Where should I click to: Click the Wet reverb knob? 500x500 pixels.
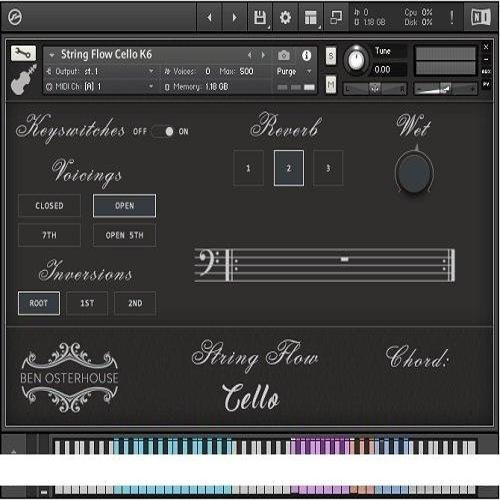(414, 173)
